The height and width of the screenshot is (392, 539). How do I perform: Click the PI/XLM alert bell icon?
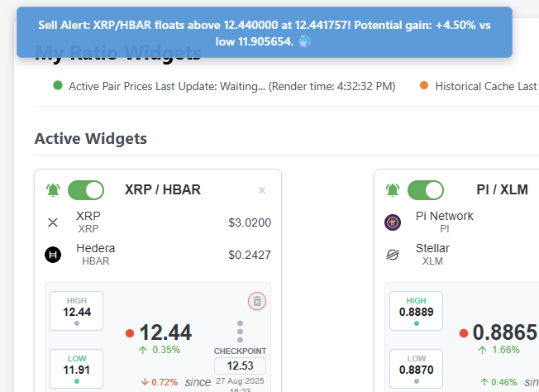[x=394, y=190]
